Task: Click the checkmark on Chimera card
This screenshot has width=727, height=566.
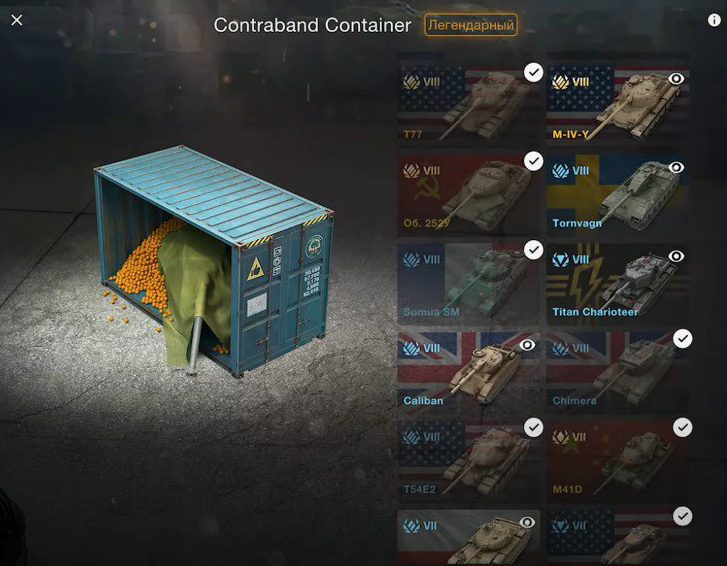Action: pyautogui.click(x=682, y=339)
